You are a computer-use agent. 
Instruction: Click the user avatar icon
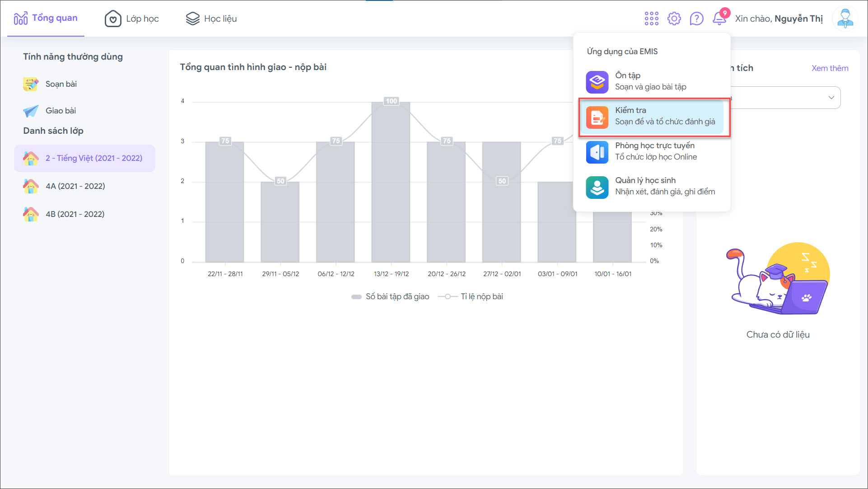pyautogui.click(x=845, y=19)
